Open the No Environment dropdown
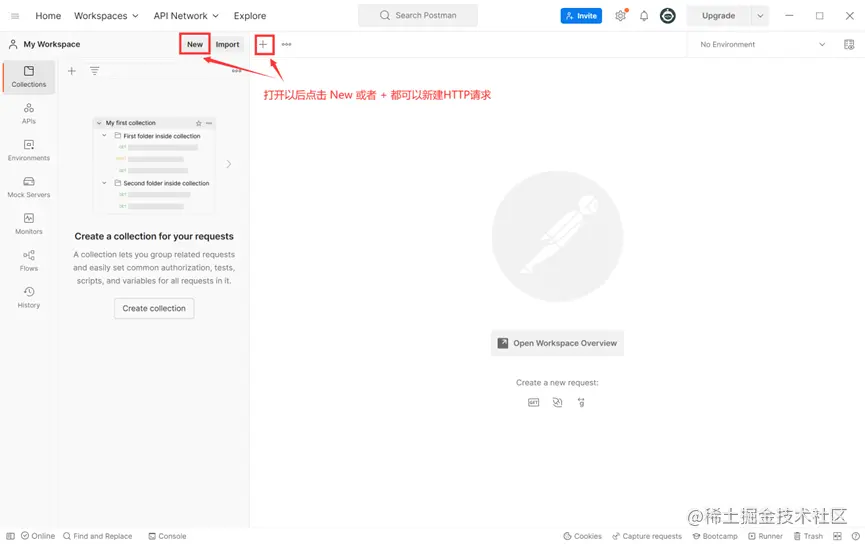 pyautogui.click(x=762, y=44)
